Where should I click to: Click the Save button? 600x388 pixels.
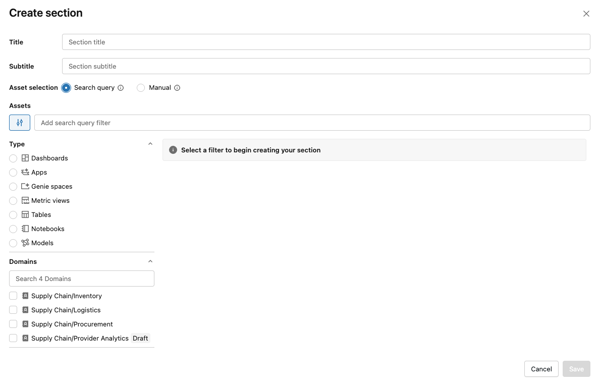click(x=576, y=369)
